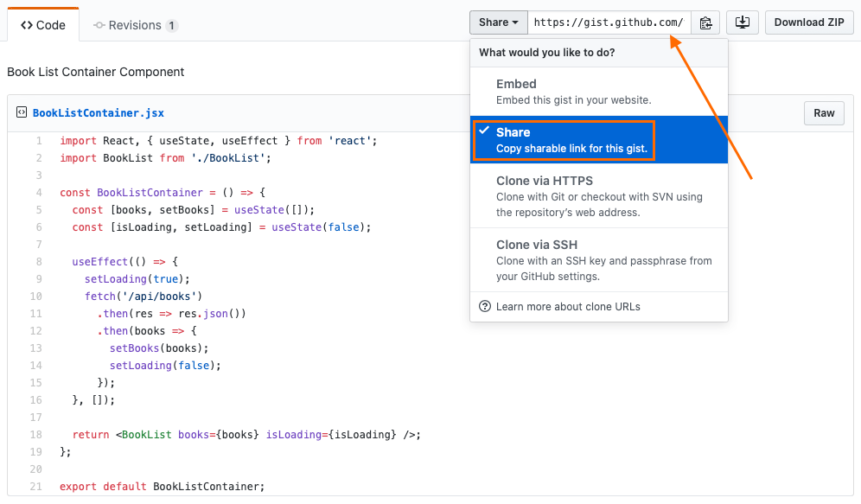Image resolution: width=861 pixels, height=504 pixels.
Task: Switch to the Code tab
Action: coord(43,24)
